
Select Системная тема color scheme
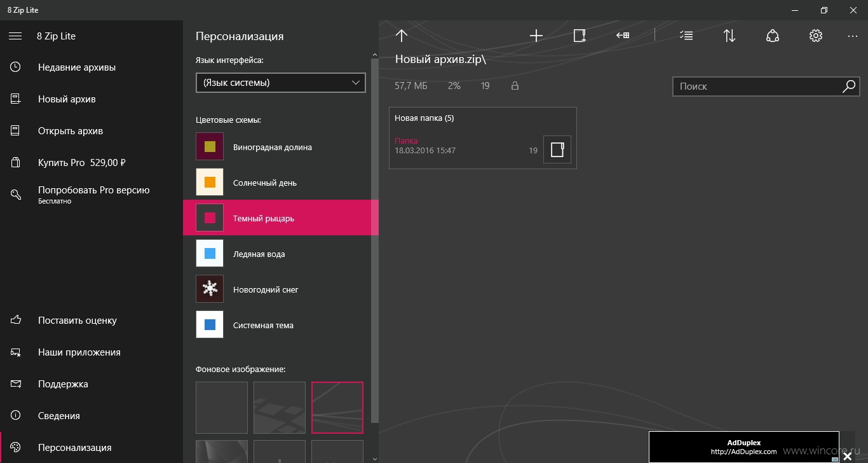click(280, 326)
